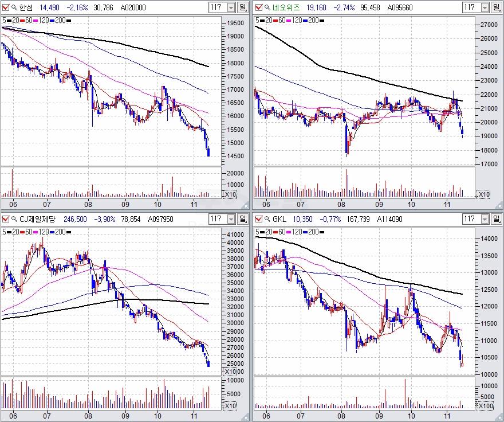Toggle the 네오위즈 chart checkbox
Screen dimensions: 504x422
[x=258, y=7]
